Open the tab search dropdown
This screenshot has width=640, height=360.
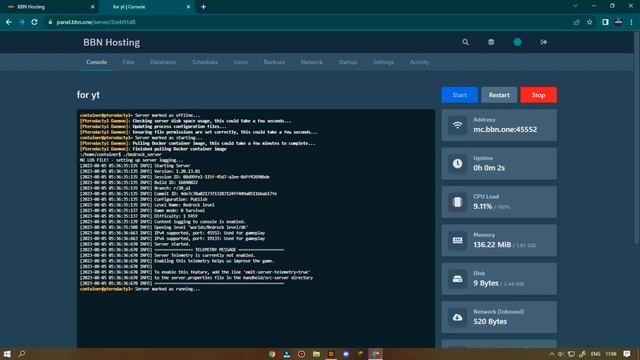(576, 6)
